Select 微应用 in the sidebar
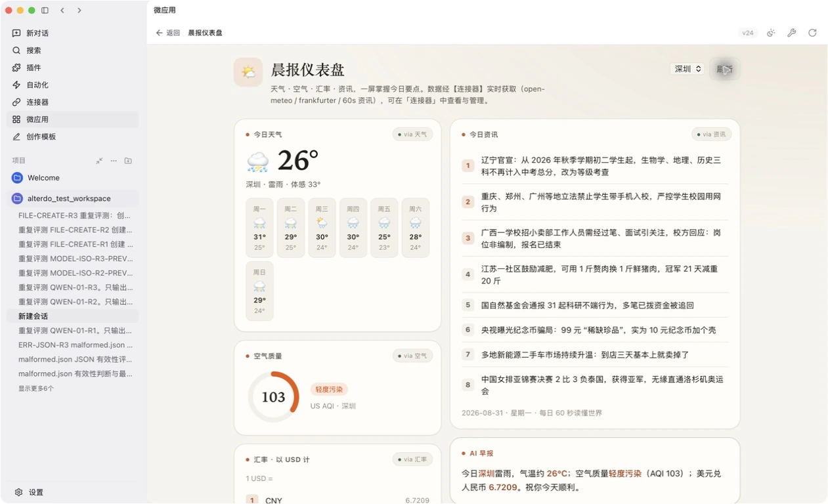The image size is (828, 504). (x=73, y=119)
